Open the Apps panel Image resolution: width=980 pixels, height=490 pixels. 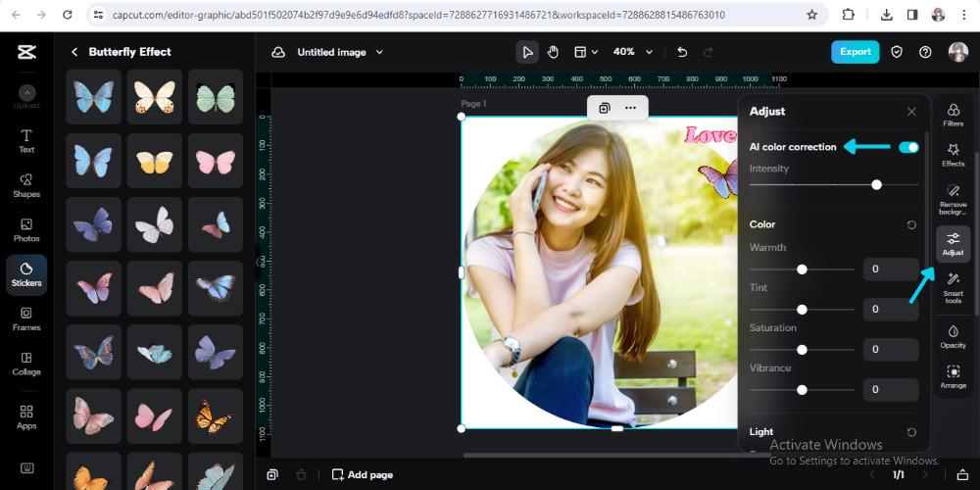(x=26, y=417)
